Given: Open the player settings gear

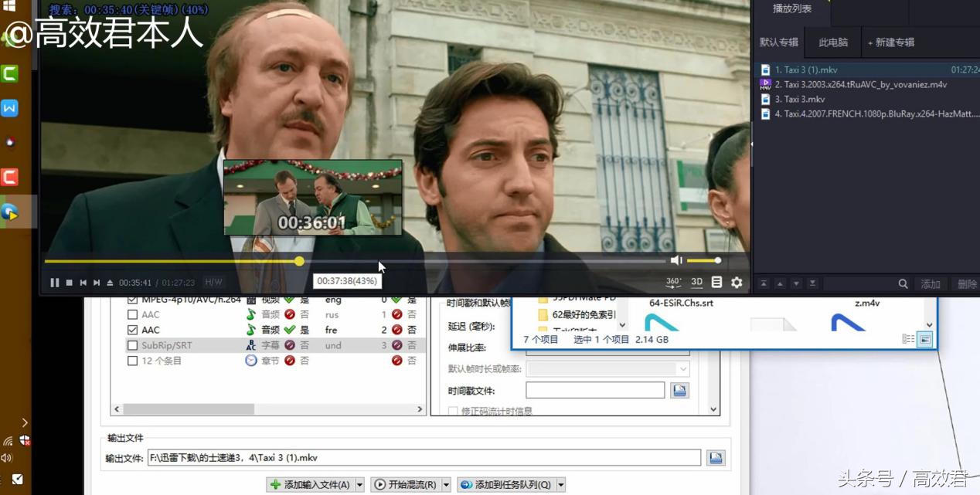Looking at the screenshot, I should coord(737,283).
